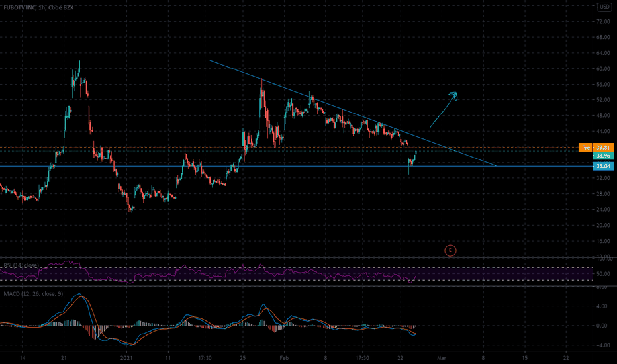This screenshot has width=617, height=364.
Task: Click the MACD (12, 26, close, 9) label
Action: (x=34, y=294)
